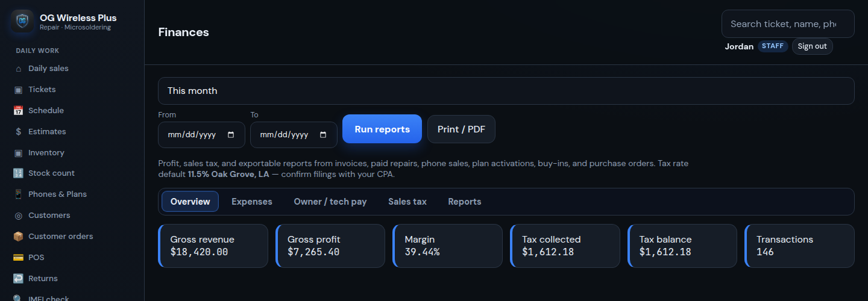
Task: Click the From date input field
Action: 201,135
